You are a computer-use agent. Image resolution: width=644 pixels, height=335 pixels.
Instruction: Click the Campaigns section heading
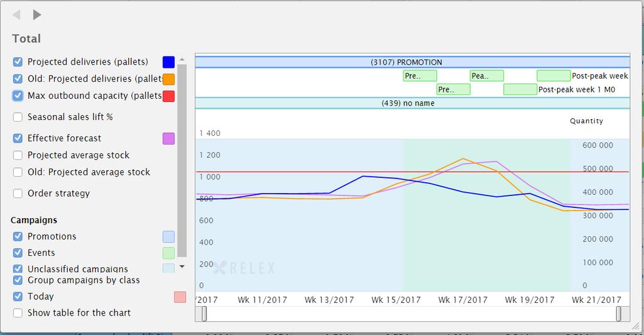(34, 220)
